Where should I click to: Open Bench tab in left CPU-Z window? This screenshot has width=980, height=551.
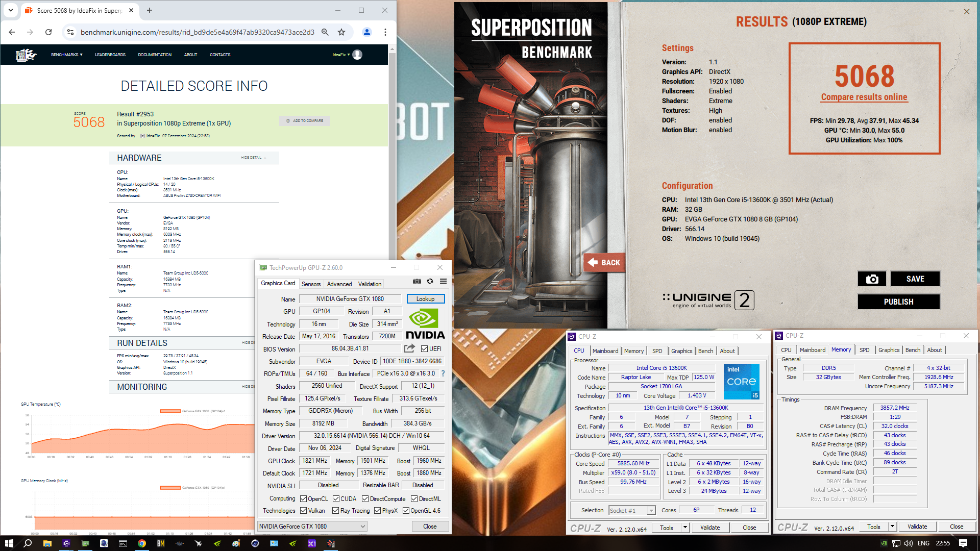pos(706,351)
